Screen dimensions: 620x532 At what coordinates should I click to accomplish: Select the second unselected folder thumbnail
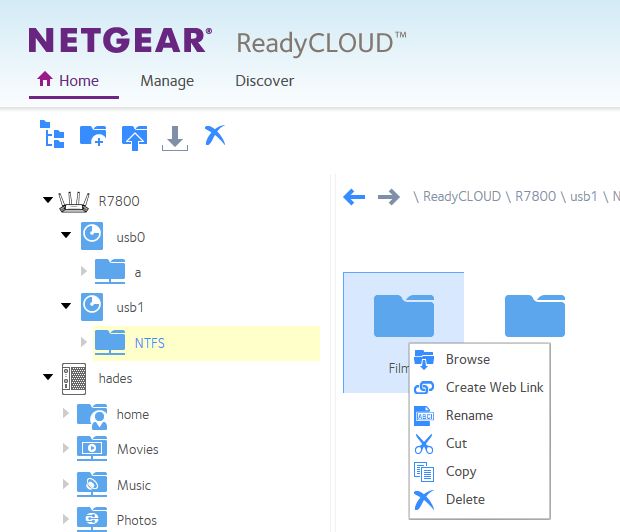click(535, 316)
